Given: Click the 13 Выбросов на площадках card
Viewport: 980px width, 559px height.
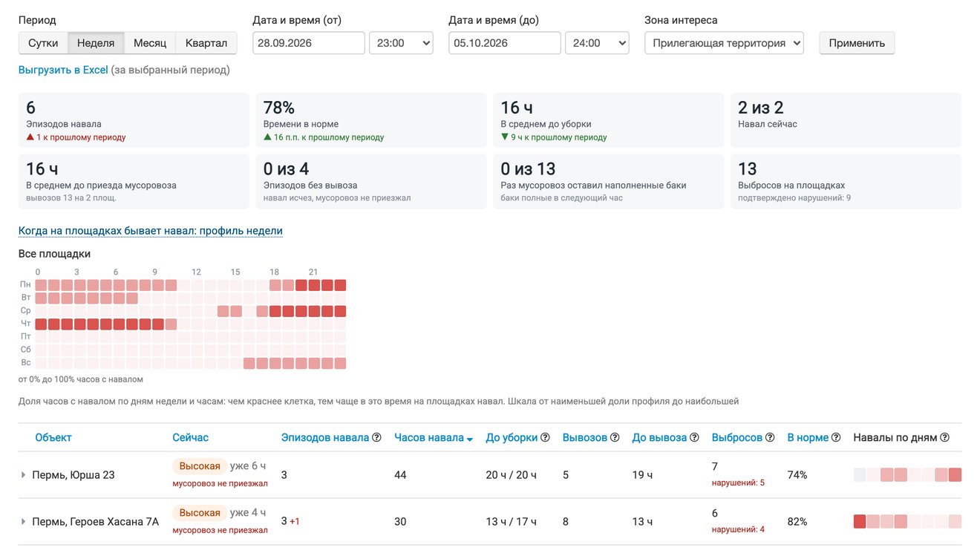Looking at the screenshot, I should tap(846, 181).
